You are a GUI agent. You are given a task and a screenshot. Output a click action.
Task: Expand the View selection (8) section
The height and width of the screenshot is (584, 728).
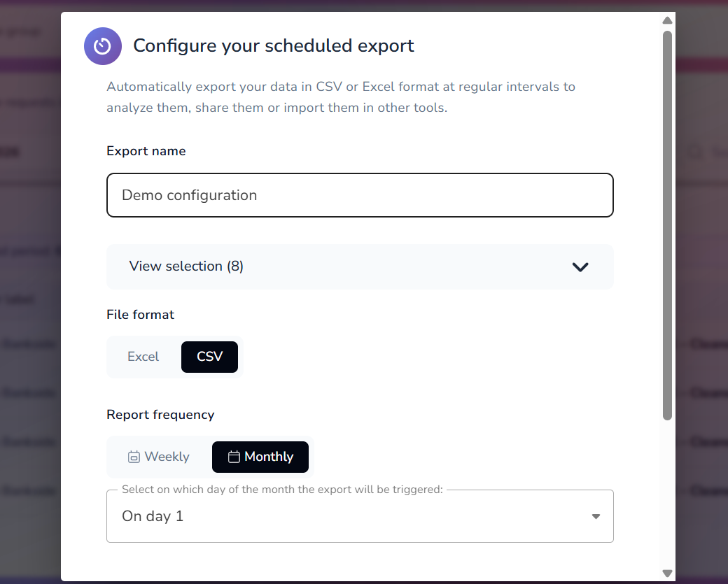tap(360, 267)
